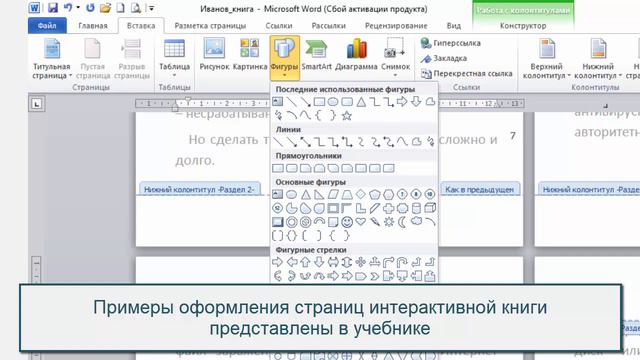Select the no-symbol (prohibited) shape
The height and width of the screenshot is (360, 640).
coord(305,222)
